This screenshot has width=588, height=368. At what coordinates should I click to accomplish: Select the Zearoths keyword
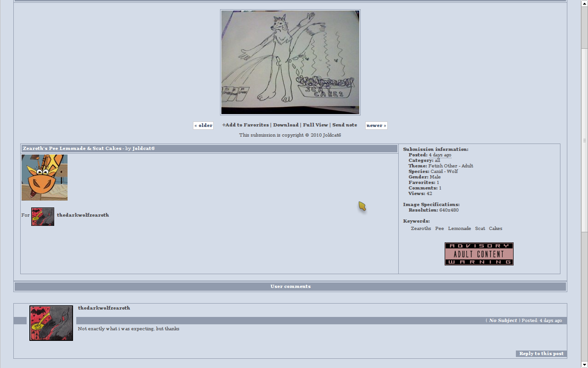click(x=421, y=229)
